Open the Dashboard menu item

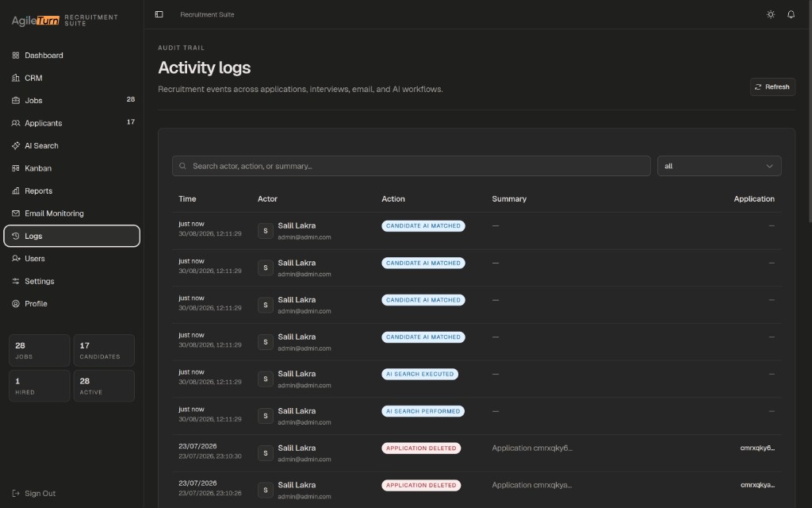pyautogui.click(x=71, y=56)
